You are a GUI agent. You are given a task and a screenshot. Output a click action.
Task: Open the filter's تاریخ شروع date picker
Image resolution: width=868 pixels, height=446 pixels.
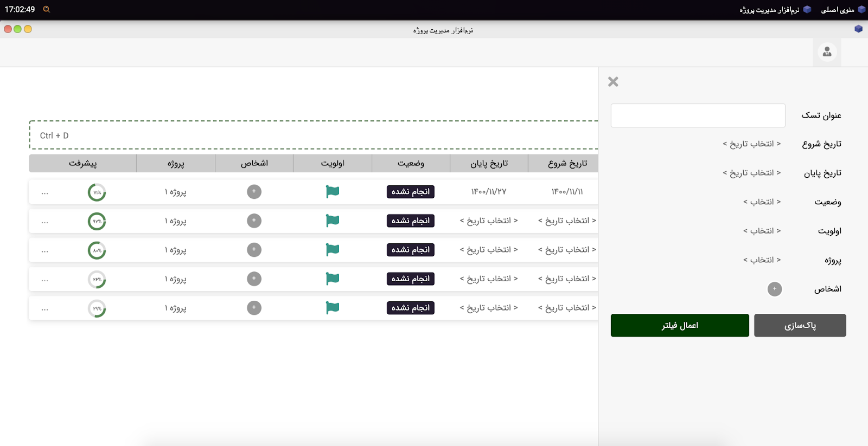(x=751, y=144)
